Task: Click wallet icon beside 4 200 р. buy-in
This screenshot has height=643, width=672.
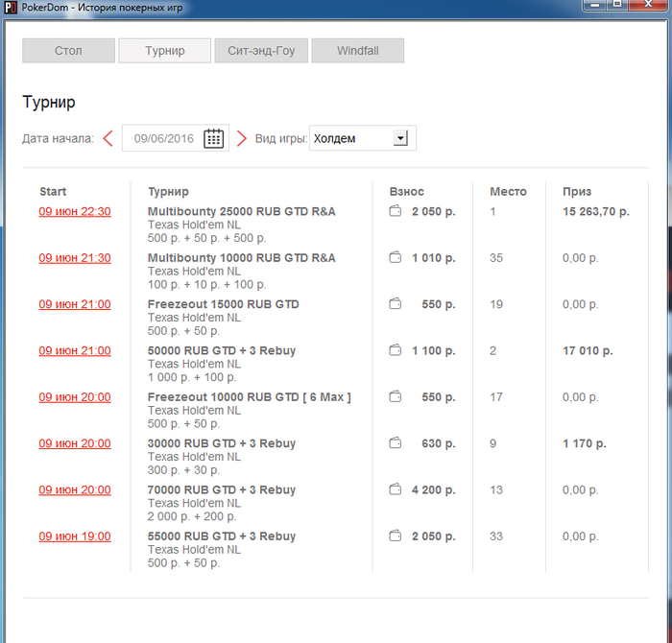Action: 396,489
